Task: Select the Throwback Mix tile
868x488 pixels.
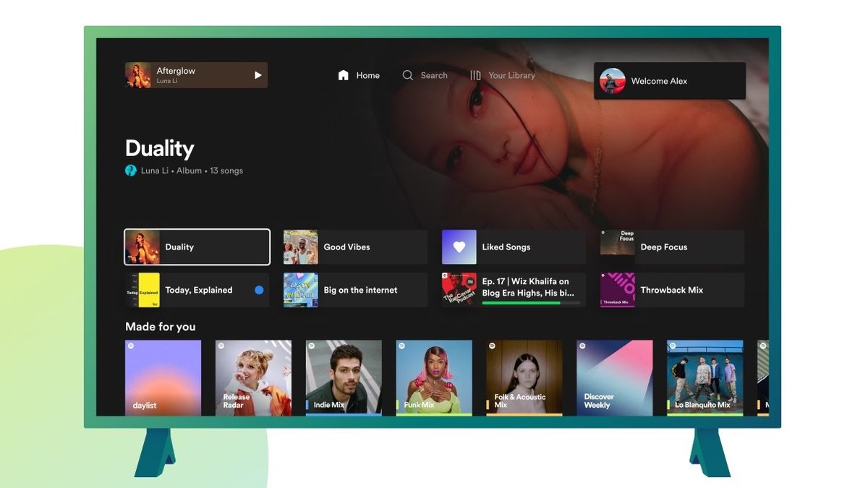Action: point(672,290)
